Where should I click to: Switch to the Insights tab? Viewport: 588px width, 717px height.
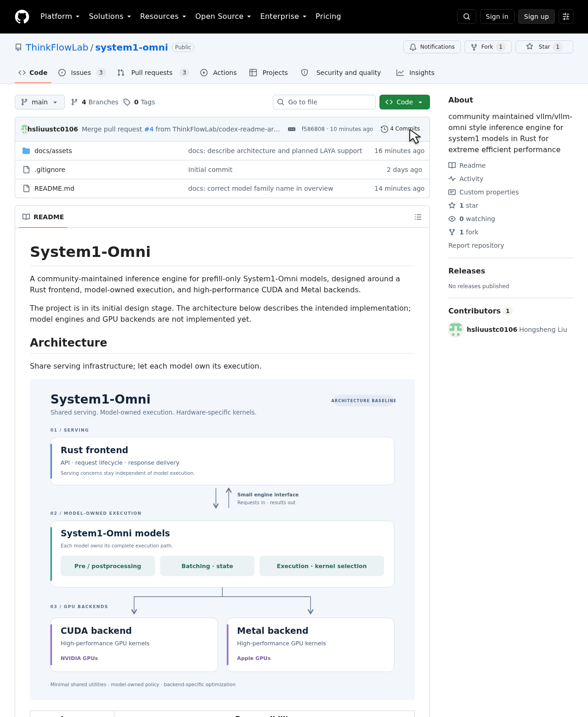coord(415,73)
